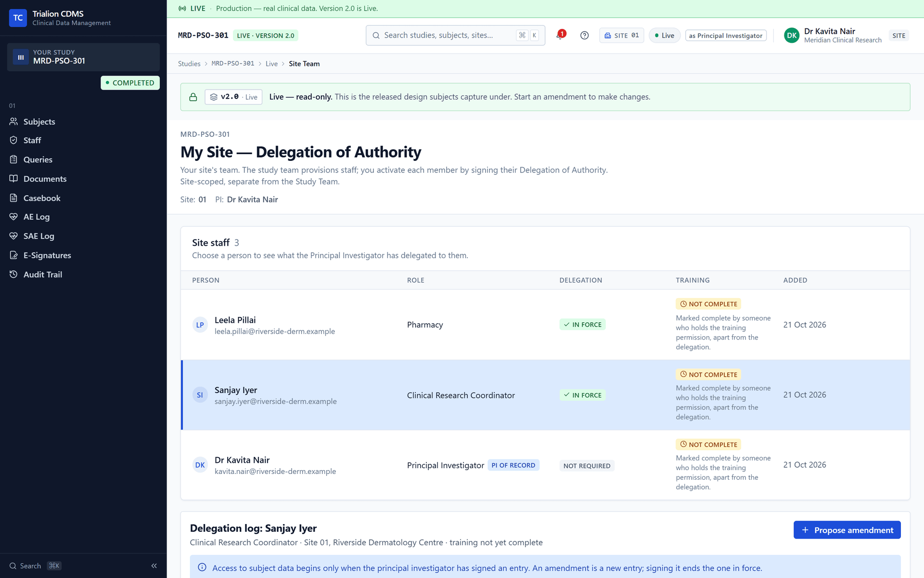The image size is (924, 578).
Task: Open Subjects in the sidebar
Action: (83, 121)
